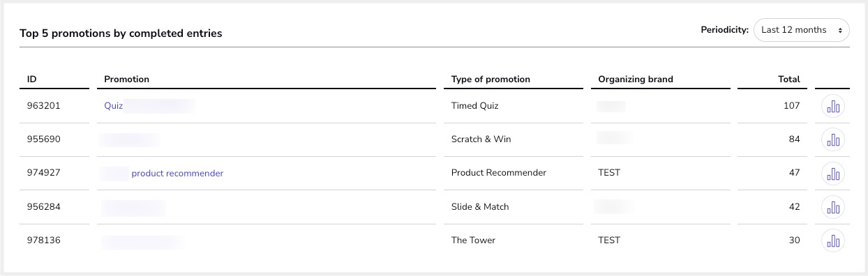868x276 pixels.
Task: Click the total value 107
Action: [791, 106]
